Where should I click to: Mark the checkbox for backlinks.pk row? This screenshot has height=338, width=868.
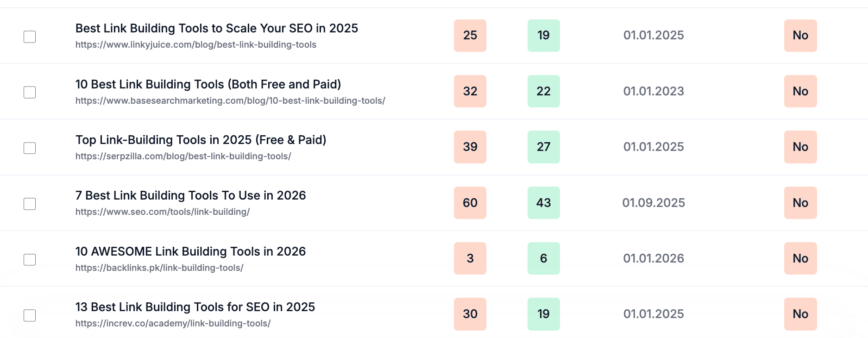30,260
